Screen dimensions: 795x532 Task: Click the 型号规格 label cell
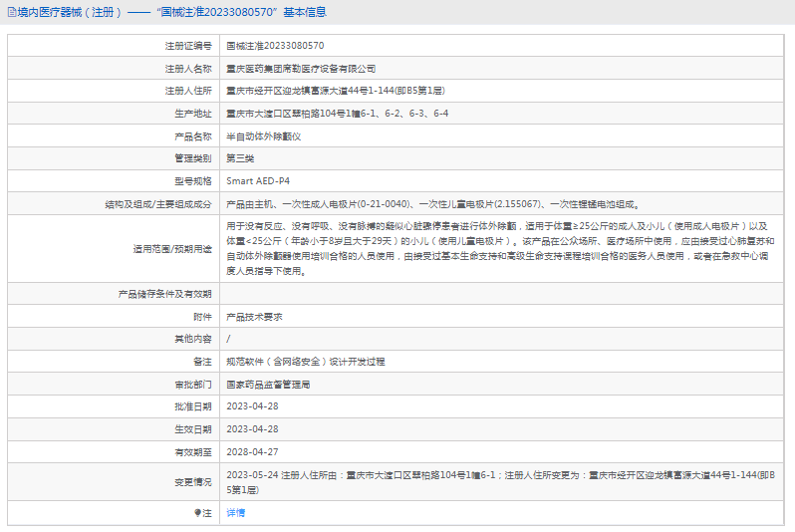pos(114,181)
